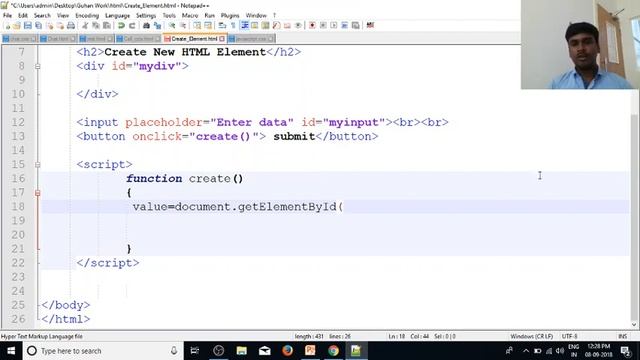This screenshot has width=640, height=360.
Task: Click the UTF-8 encoding status bar field
Action: coord(569,336)
